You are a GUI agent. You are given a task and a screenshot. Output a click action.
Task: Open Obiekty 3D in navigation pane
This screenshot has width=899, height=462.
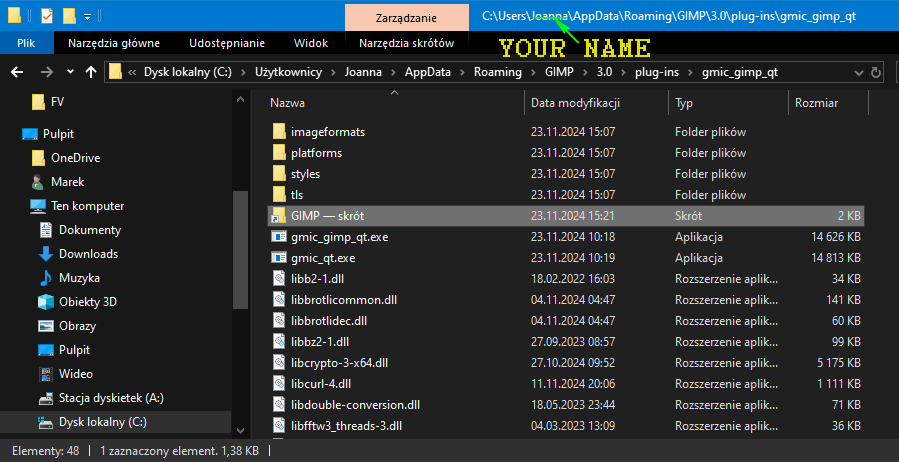point(88,302)
